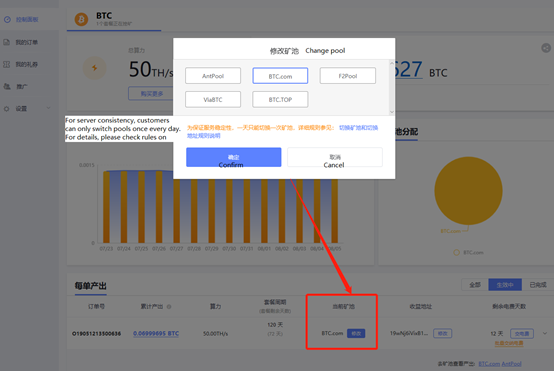Choose AntPool in the pool dialog
Image resolution: width=554 pixels, height=371 pixels.
click(x=213, y=76)
